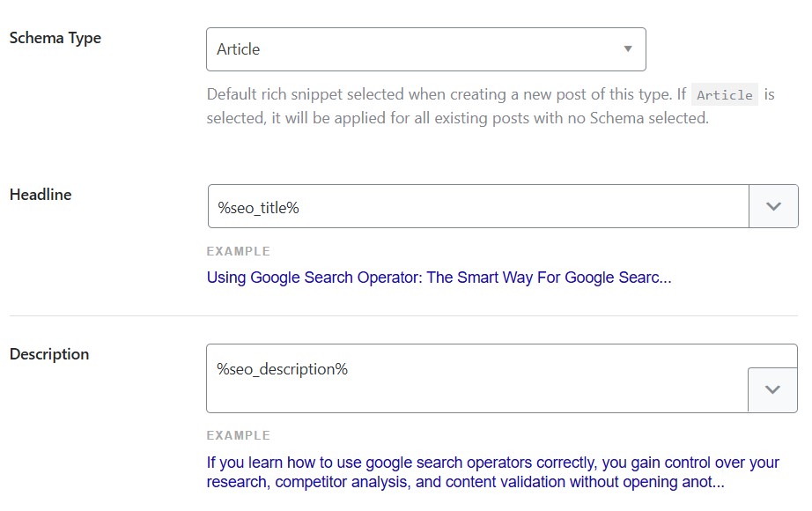Click the EXAMPLE label under Headline
The height and width of the screenshot is (511, 812).
tap(238, 252)
